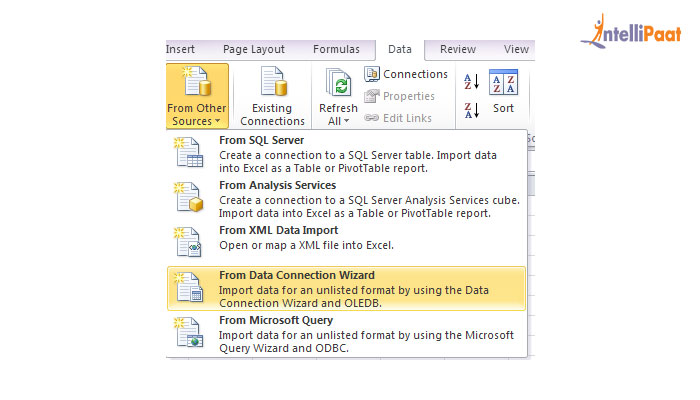700x400 pixels.
Task: Sort ascending with the A to Z icon
Action: pyautogui.click(x=471, y=82)
